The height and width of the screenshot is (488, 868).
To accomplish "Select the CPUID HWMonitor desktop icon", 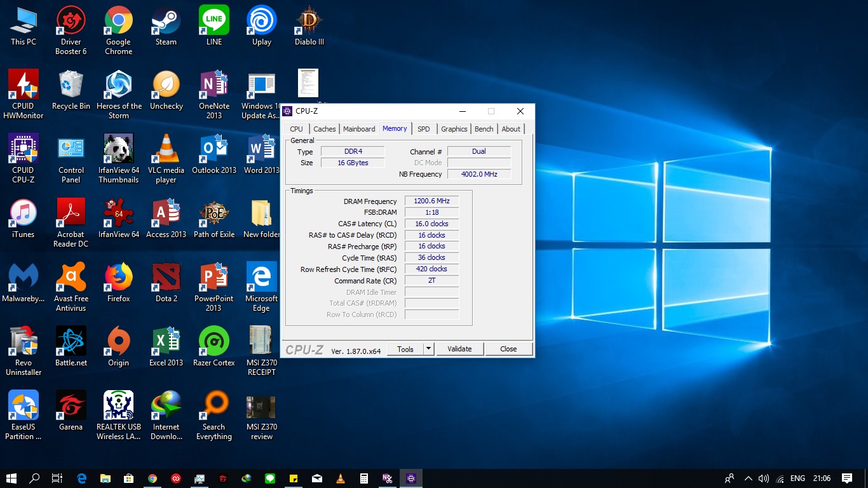I will click(24, 95).
